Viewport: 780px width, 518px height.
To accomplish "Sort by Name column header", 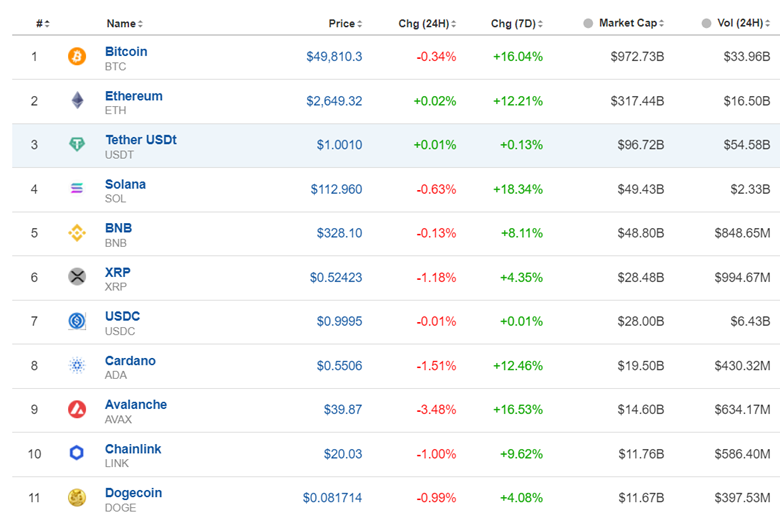I will [123, 23].
